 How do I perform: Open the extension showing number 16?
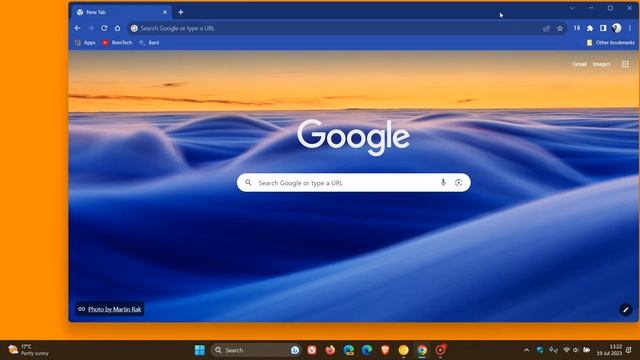[576, 28]
